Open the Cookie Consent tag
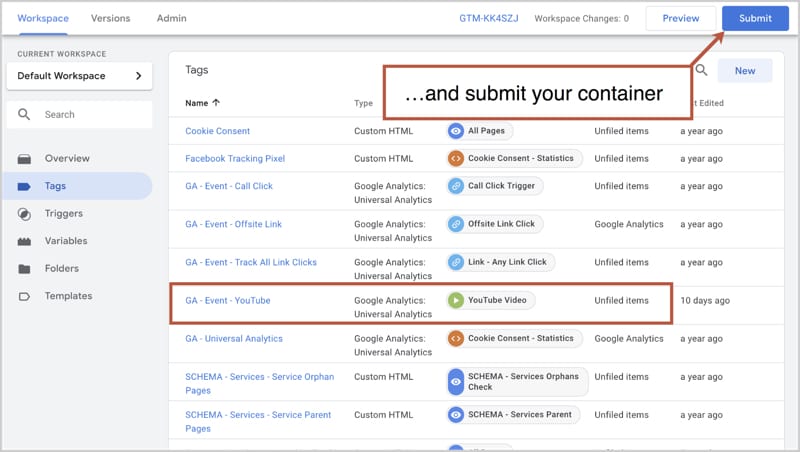800x452 pixels. (x=217, y=131)
